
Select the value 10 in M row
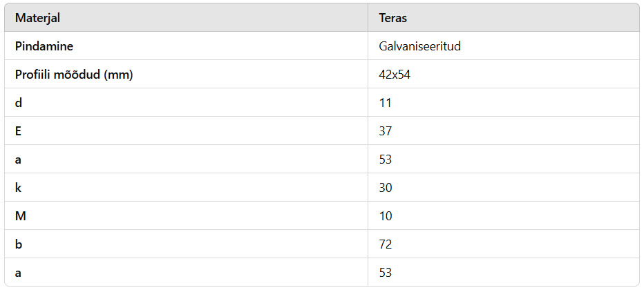tap(386, 216)
